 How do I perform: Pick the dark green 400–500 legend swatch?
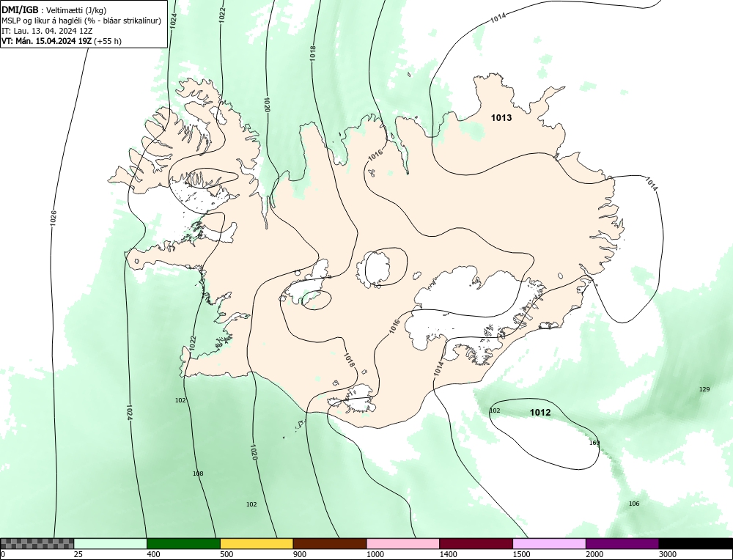tap(183, 543)
